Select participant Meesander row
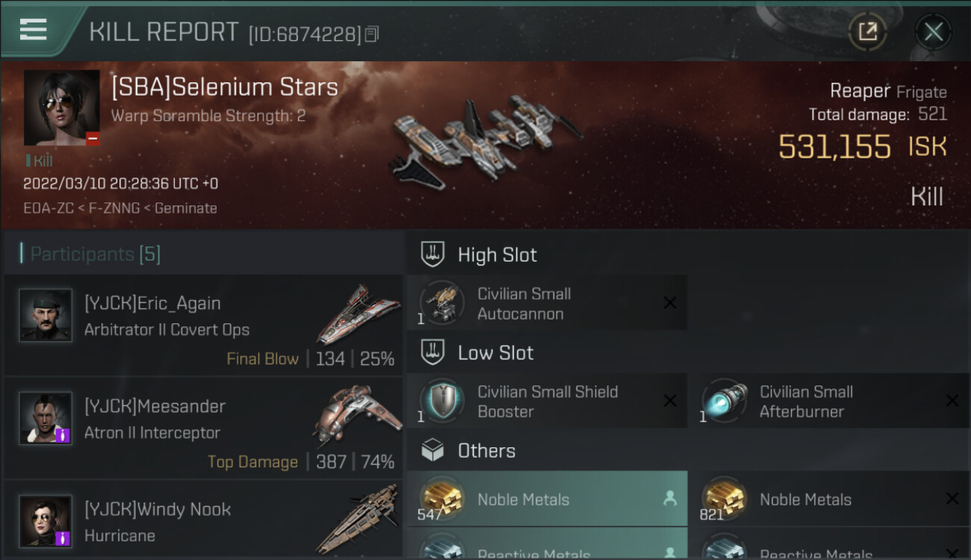 203,429
